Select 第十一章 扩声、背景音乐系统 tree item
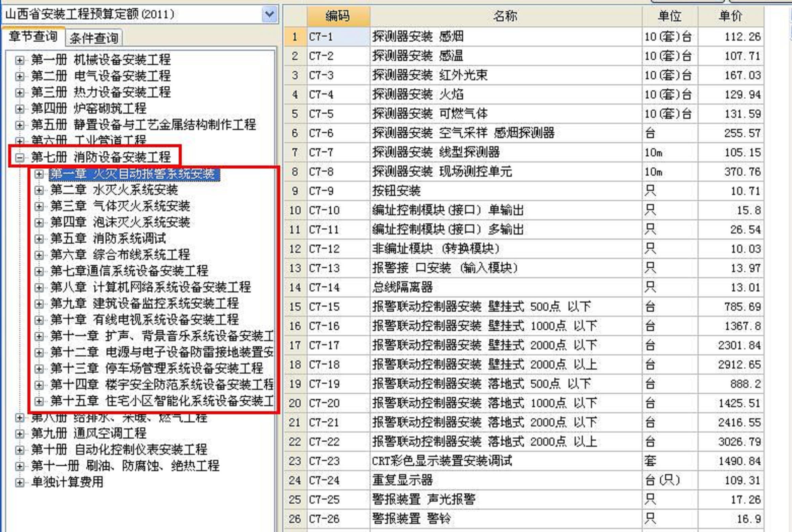 coord(162,336)
